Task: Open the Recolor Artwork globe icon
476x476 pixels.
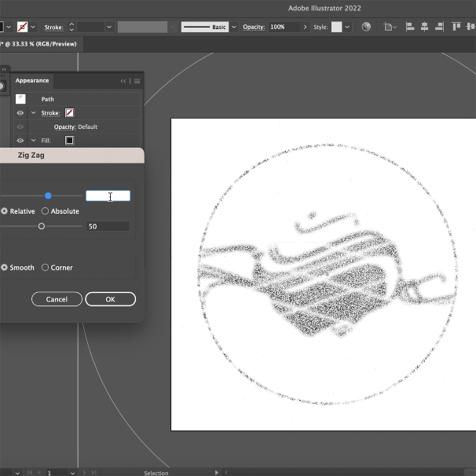Action: [366, 27]
